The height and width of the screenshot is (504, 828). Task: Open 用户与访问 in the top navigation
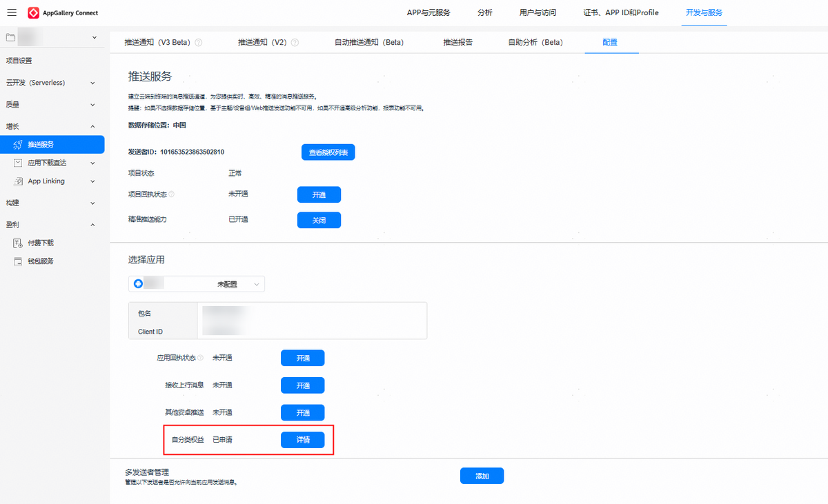538,13
